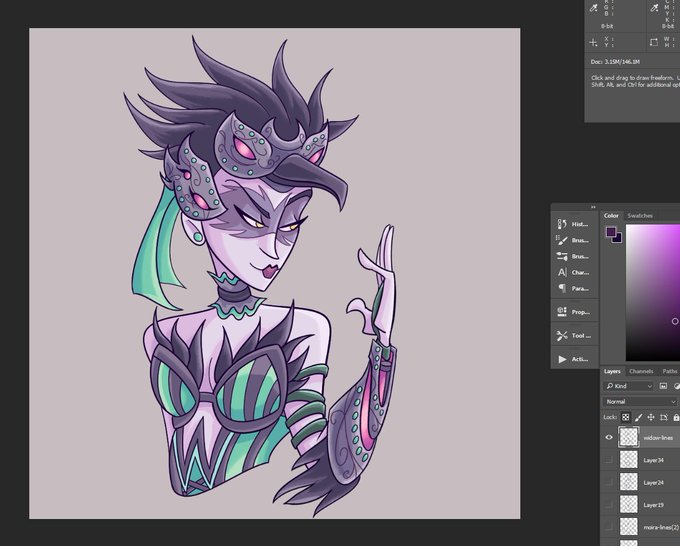Select the widow-lines layer thumbnail
This screenshot has width=680, height=546.
(x=628, y=437)
